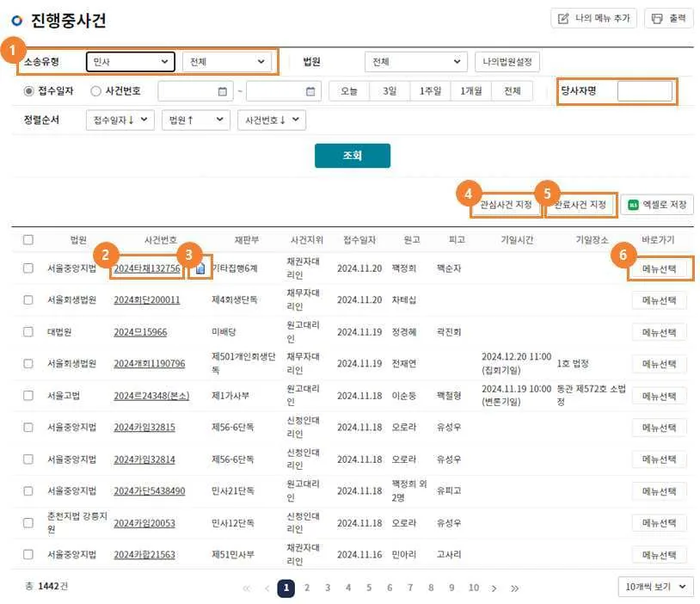Click the 출력 print button
The height and width of the screenshot is (604, 700).
pos(669,18)
